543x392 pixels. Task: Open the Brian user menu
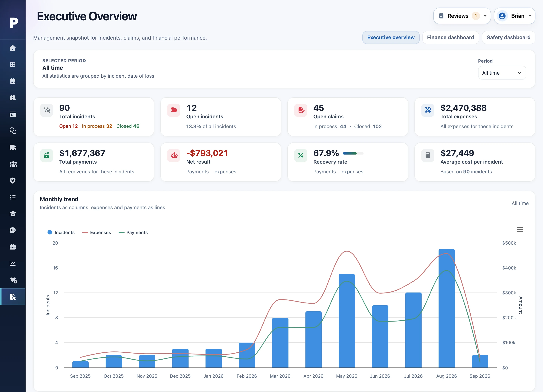515,16
